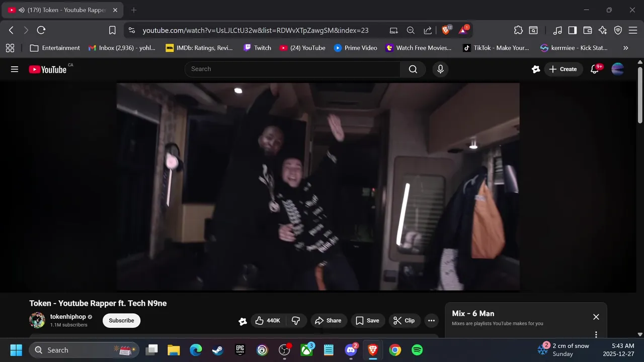Open Twitch bookmark
Image resolution: width=644 pixels, height=362 pixels.
[257, 48]
